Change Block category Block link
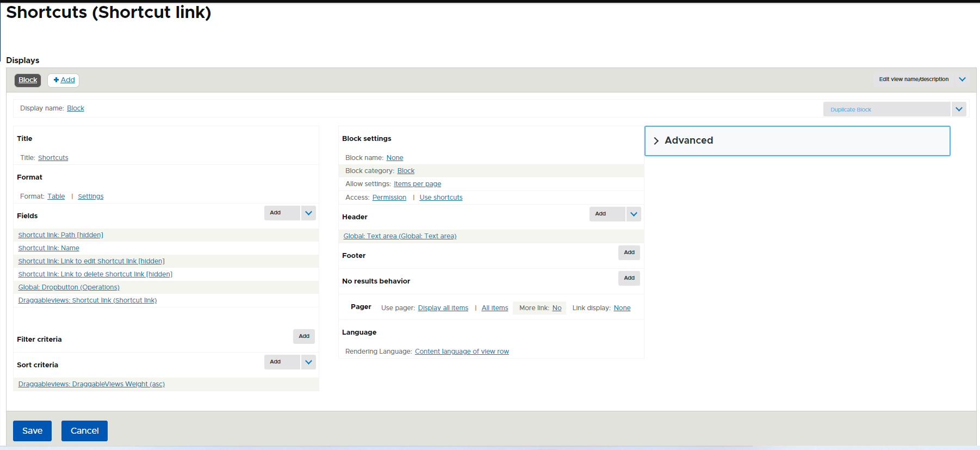Image resolution: width=980 pixels, height=450 pixels. pos(406,171)
